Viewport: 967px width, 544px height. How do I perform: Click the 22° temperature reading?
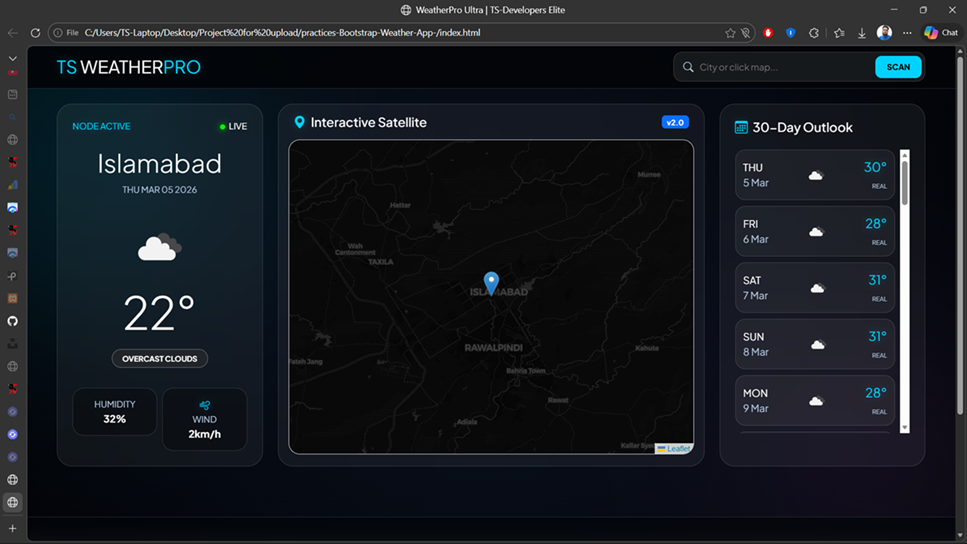tap(159, 313)
